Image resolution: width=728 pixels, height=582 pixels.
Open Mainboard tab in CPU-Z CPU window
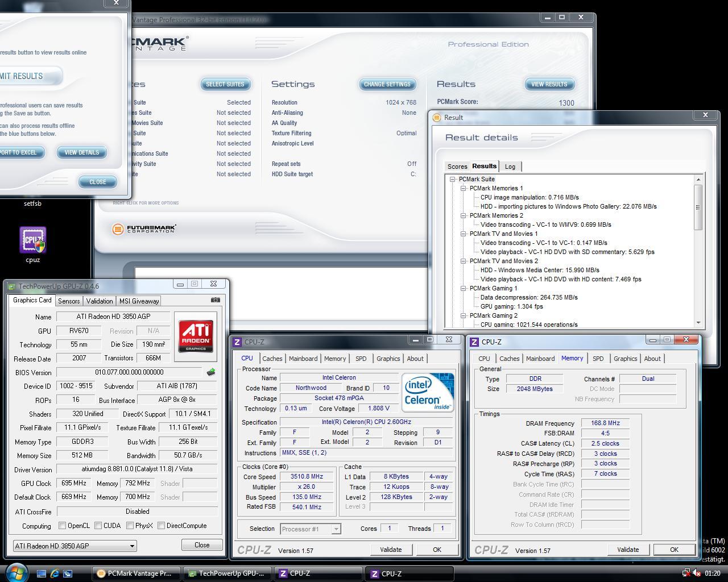tap(303, 359)
